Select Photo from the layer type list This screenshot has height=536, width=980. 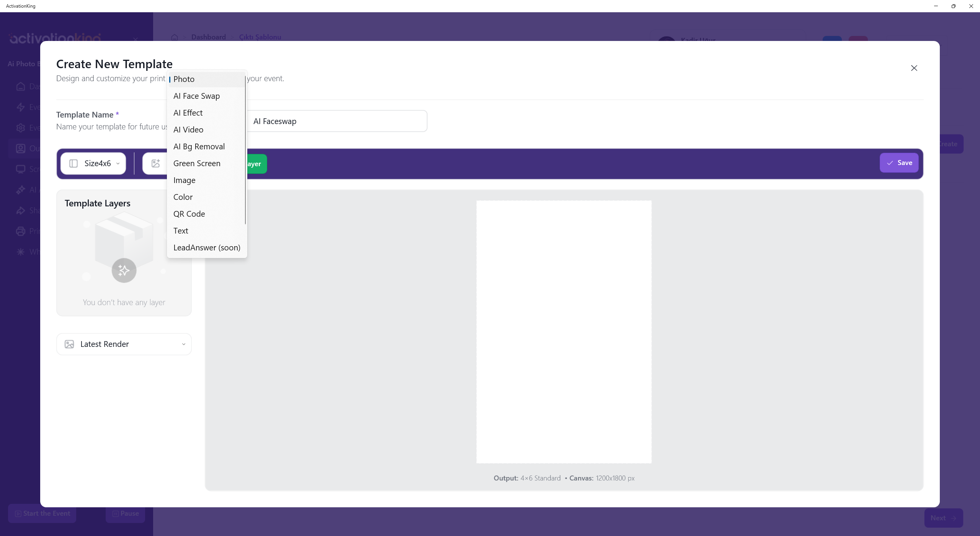(x=184, y=79)
